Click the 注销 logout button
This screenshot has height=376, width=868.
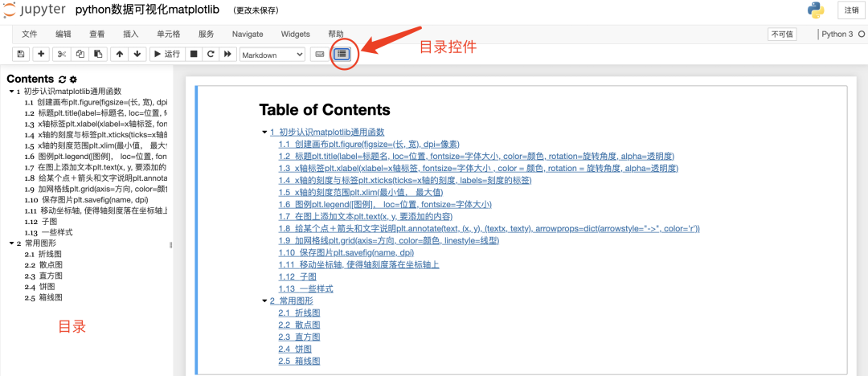pyautogui.click(x=851, y=10)
